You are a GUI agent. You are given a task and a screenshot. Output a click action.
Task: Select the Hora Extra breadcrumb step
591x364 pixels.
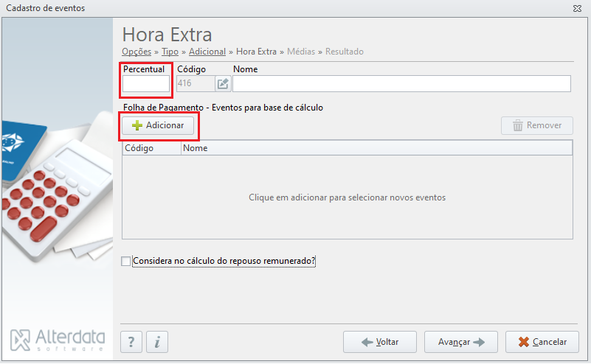point(256,52)
